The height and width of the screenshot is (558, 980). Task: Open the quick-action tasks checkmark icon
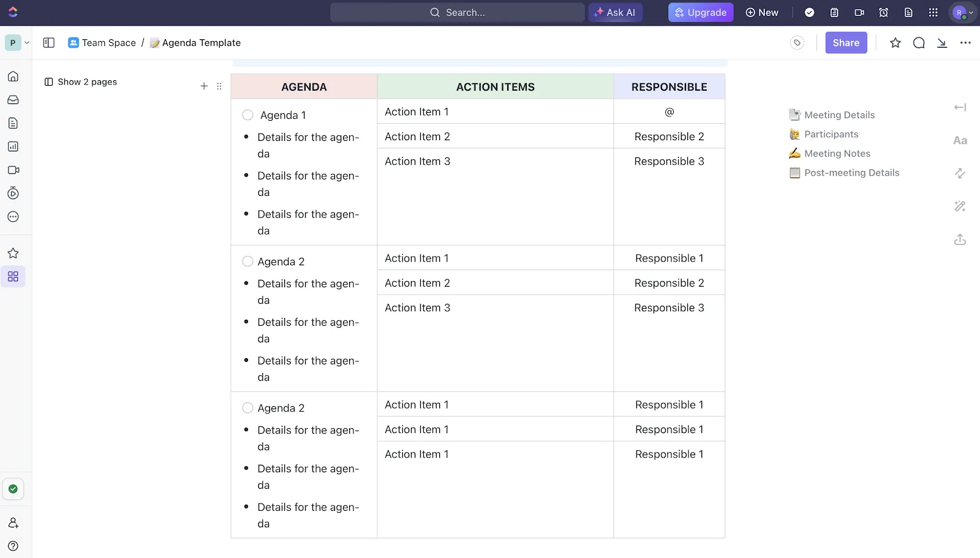pos(809,12)
